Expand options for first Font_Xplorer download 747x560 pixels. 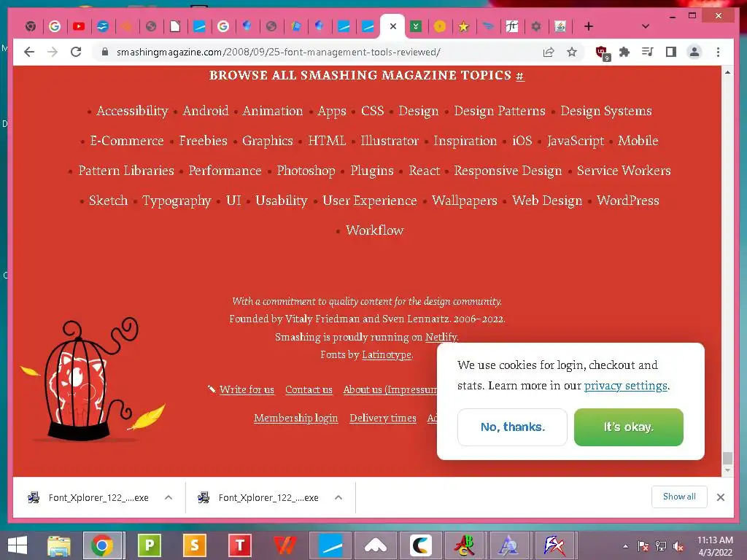169,497
